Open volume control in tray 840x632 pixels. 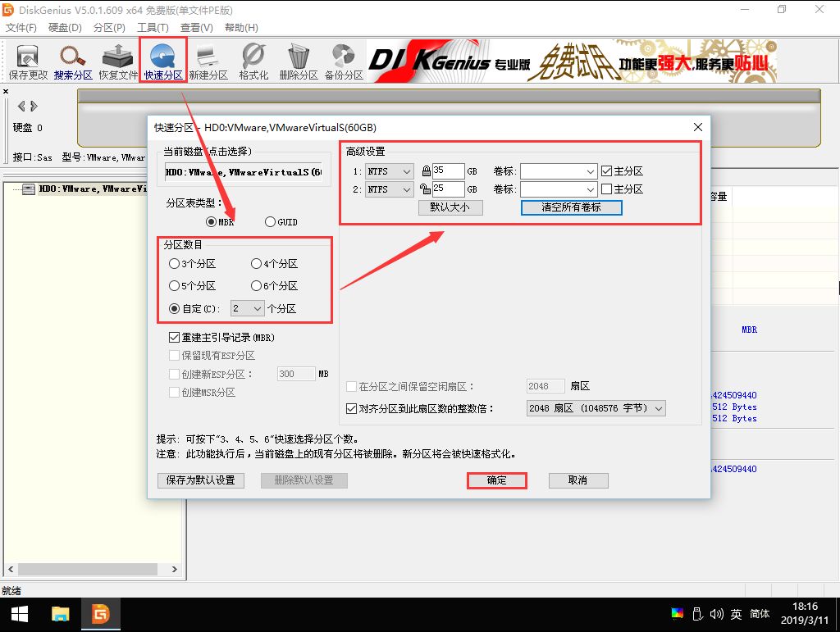[717, 614]
